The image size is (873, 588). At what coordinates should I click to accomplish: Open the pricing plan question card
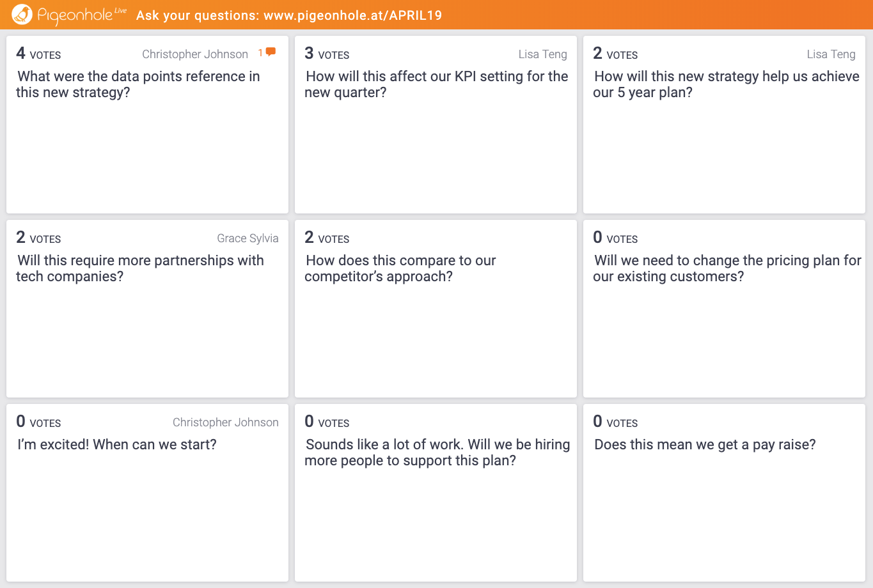pyautogui.click(x=724, y=308)
